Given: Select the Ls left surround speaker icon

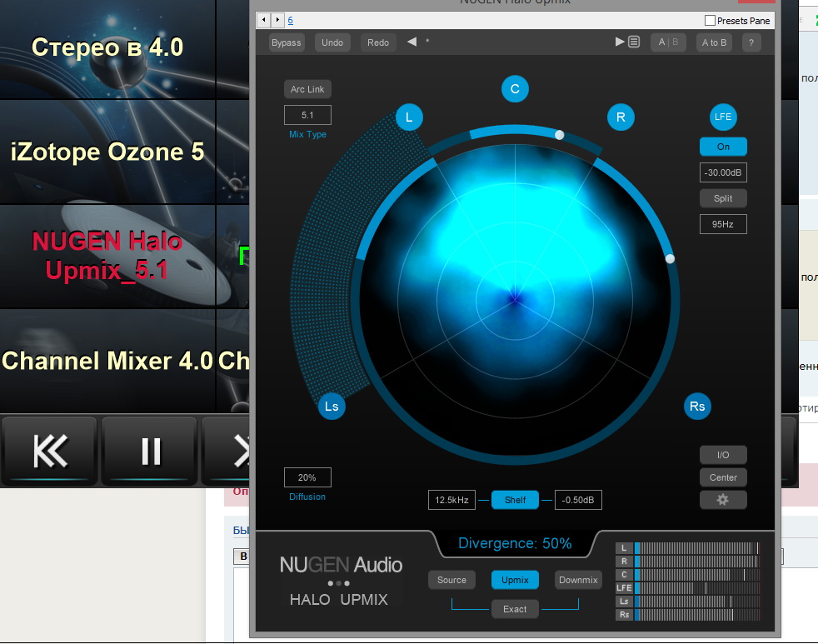Looking at the screenshot, I should click(332, 407).
